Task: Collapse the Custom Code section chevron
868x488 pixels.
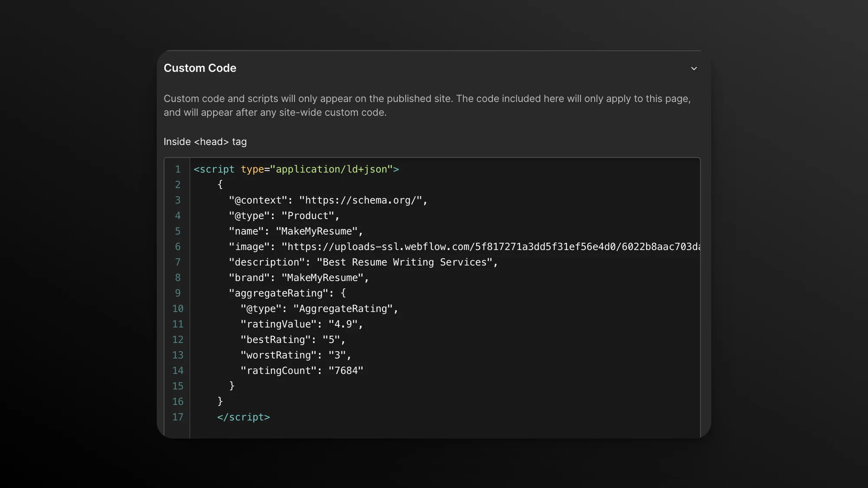Action: 694,69
